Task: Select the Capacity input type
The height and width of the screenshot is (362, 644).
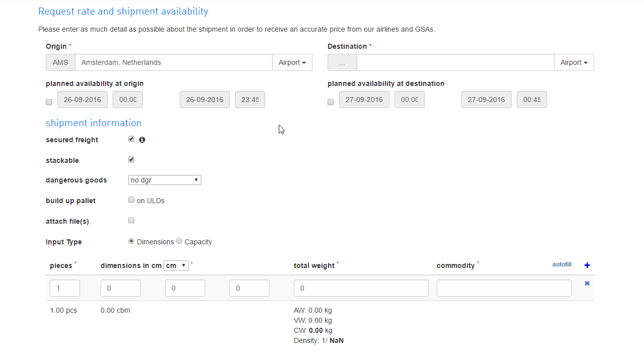Action: [x=179, y=241]
